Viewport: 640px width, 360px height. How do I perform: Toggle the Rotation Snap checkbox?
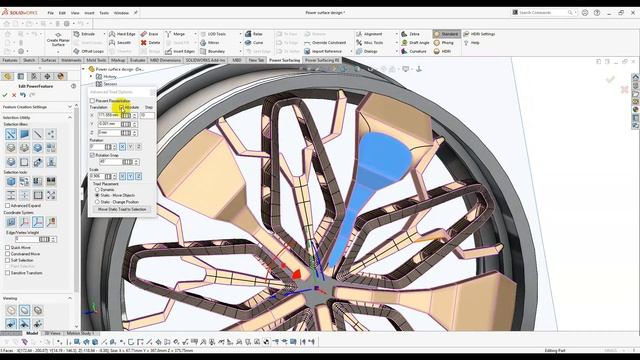click(x=92, y=155)
